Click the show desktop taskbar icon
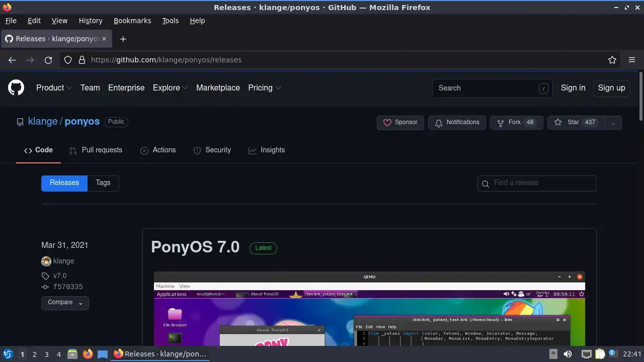 103,354
